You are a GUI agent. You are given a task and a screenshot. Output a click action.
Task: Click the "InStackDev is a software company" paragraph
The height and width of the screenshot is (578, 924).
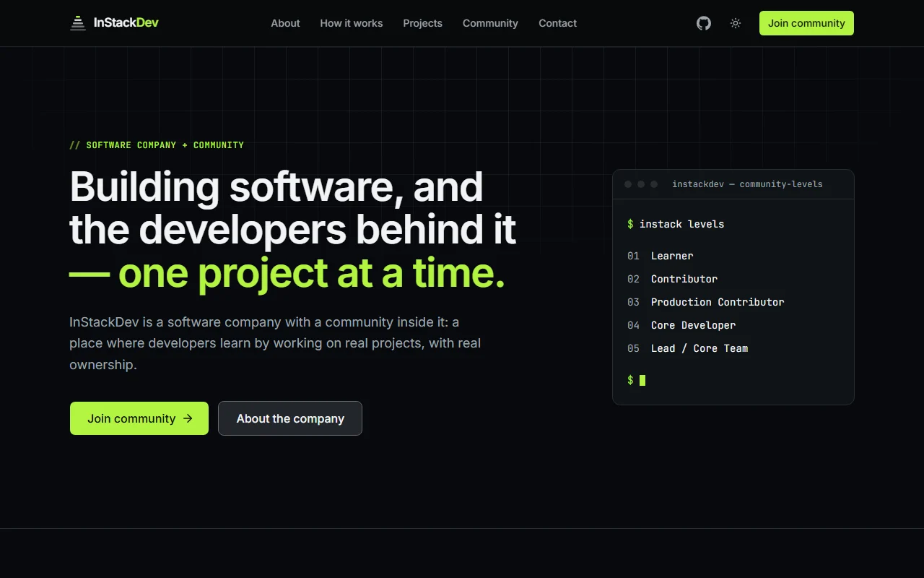coord(275,343)
